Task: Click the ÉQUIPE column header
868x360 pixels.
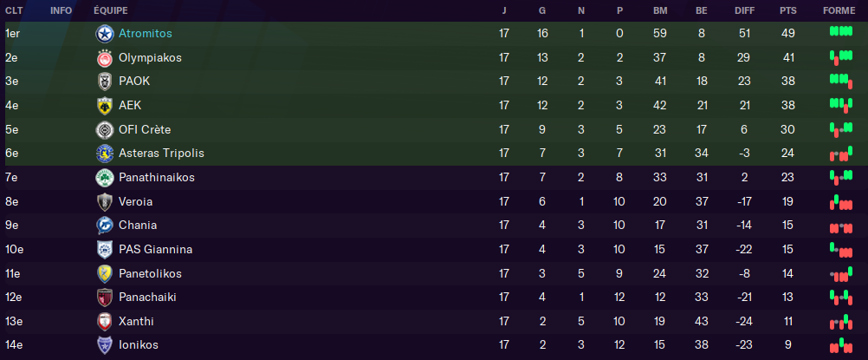Action: point(111,10)
